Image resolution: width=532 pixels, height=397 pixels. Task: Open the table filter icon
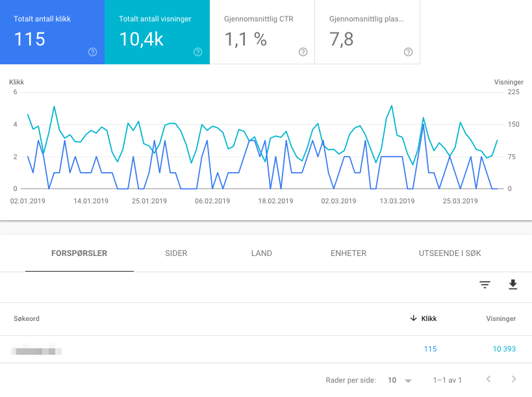click(x=485, y=285)
